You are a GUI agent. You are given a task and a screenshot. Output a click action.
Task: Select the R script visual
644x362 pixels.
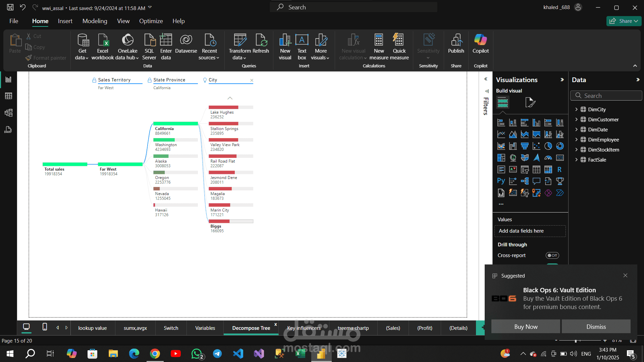560,170
